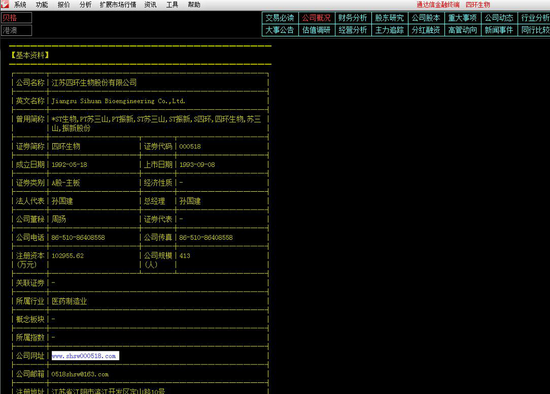This screenshot has height=394, width=550.
Task: Switch to the 经营分析 tab
Action: pyautogui.click(x=353, y=30)
